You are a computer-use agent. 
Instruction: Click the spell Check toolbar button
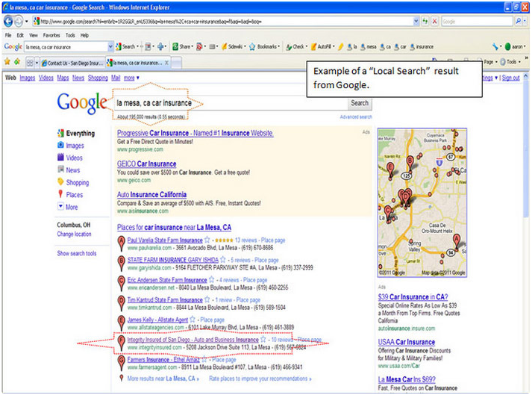click(296, 47)
